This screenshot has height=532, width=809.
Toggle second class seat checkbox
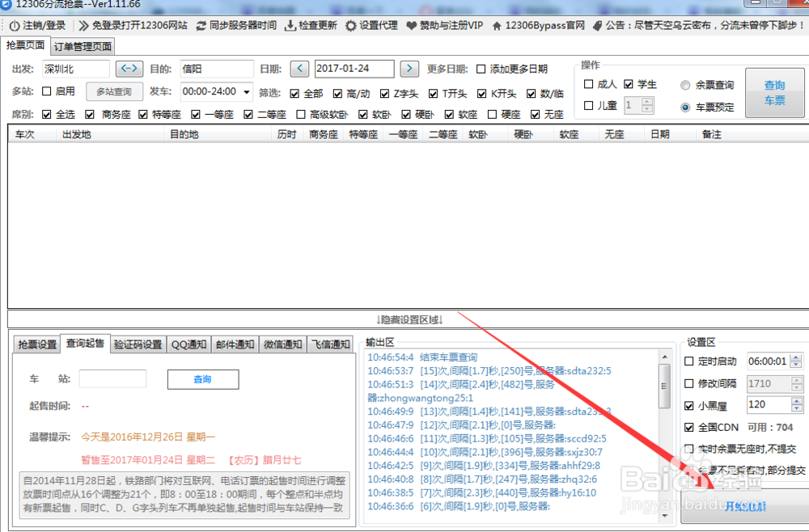coord(248,115)
